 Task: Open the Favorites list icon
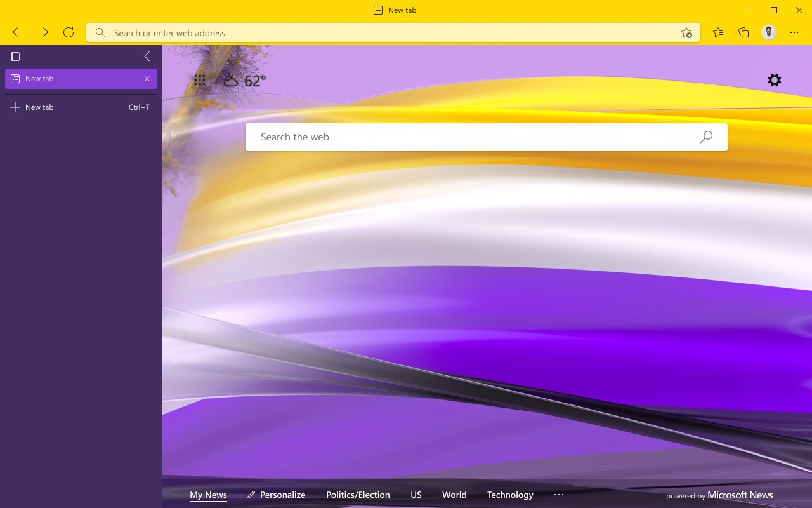point(718,32)
